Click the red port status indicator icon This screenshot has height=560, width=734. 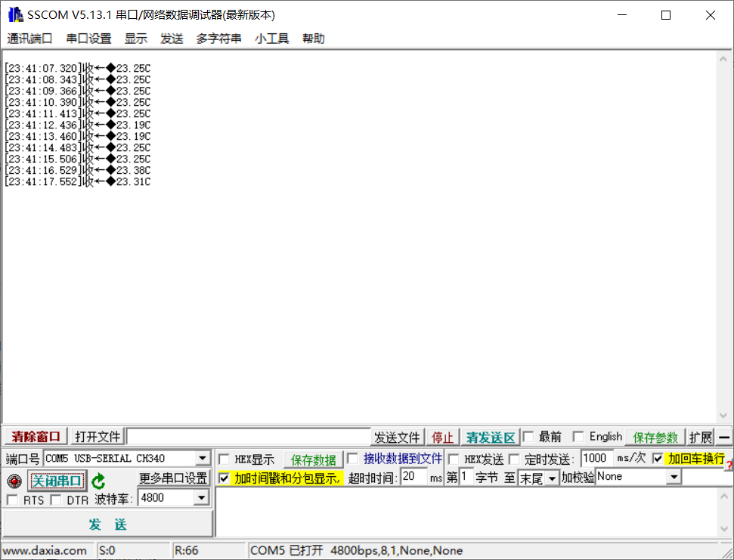[x=13, y=480]
